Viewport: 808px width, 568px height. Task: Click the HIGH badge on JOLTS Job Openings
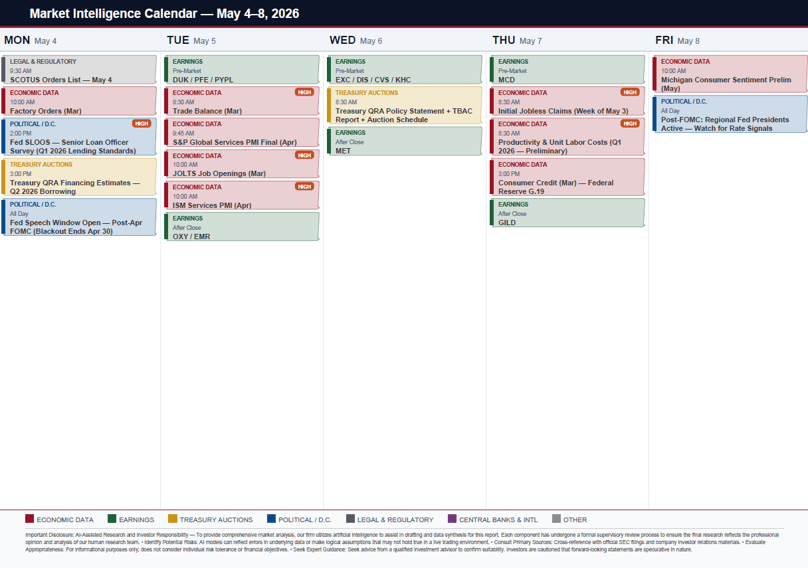coord(304,155)
